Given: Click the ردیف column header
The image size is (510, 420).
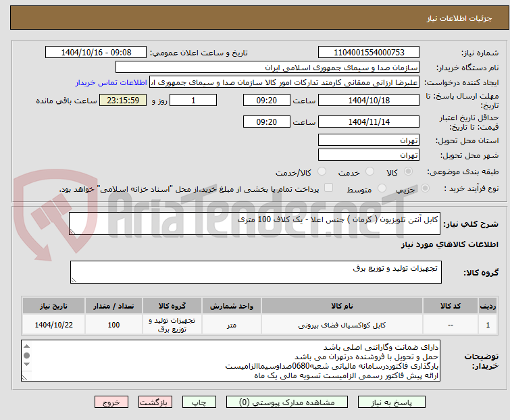Looking at the screenshot, I should (x=488, y=306).
